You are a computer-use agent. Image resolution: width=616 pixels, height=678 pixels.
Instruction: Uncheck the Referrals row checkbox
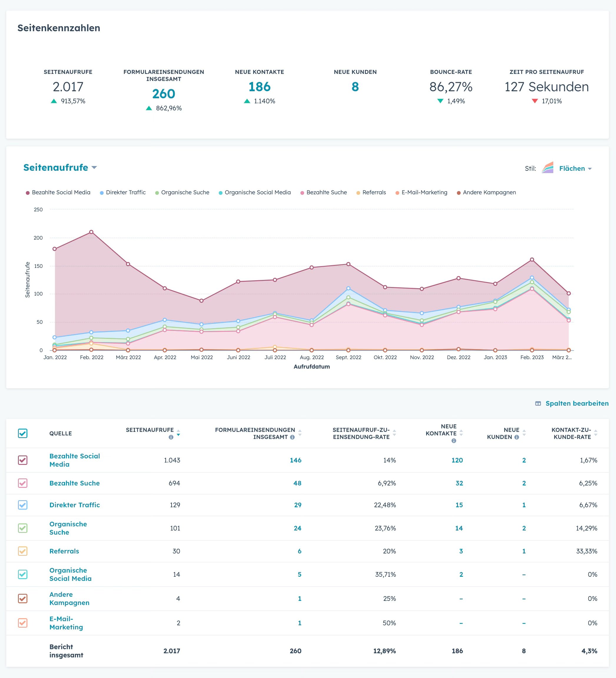click(x=23, y=551)
